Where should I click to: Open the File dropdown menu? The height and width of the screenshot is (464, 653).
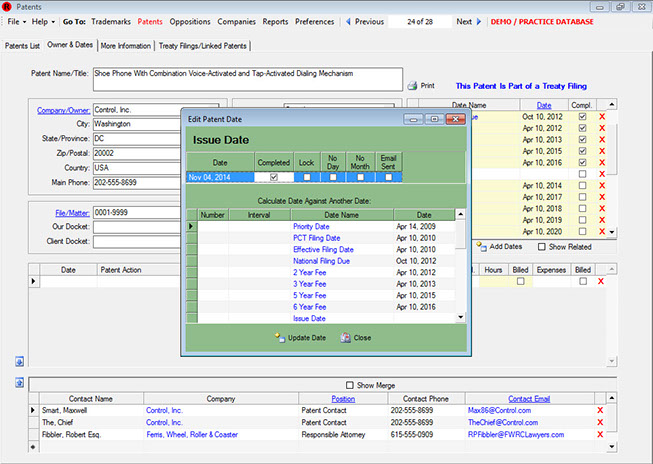[15, 21]
